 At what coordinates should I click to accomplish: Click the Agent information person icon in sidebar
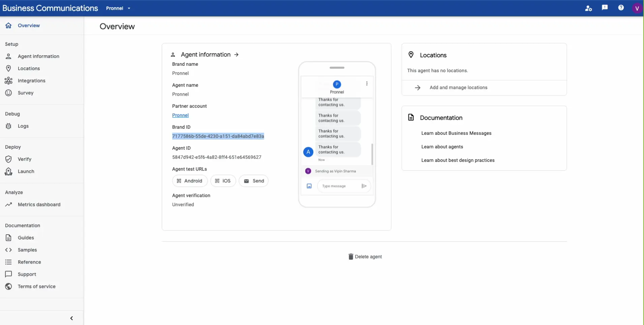(x=8, y=56)
